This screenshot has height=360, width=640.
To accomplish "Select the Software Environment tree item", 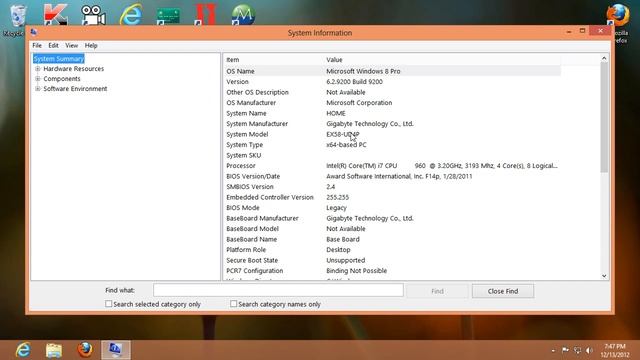I will point(75,89).
